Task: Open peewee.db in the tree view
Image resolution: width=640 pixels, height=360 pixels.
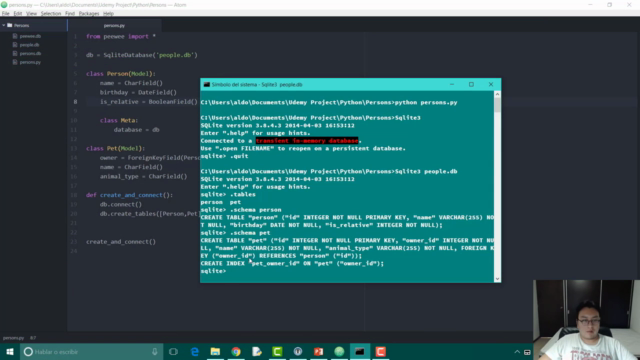Action: [30, 36]
